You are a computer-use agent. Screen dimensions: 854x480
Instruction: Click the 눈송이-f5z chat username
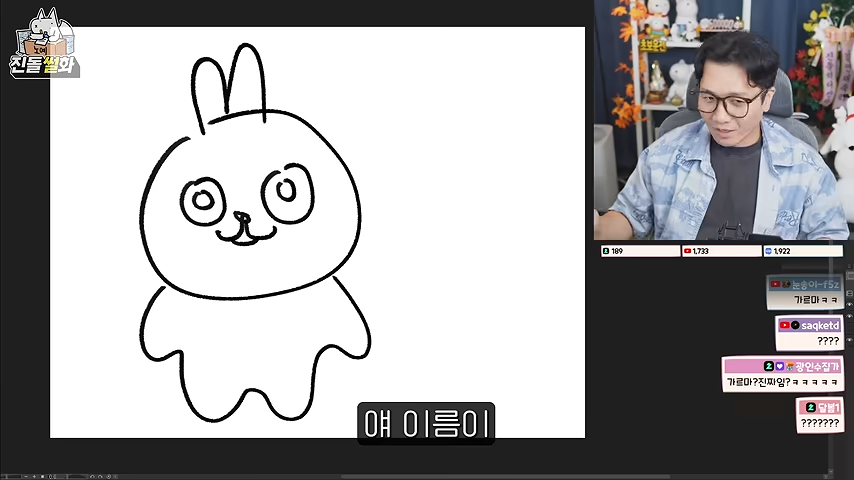815,284
